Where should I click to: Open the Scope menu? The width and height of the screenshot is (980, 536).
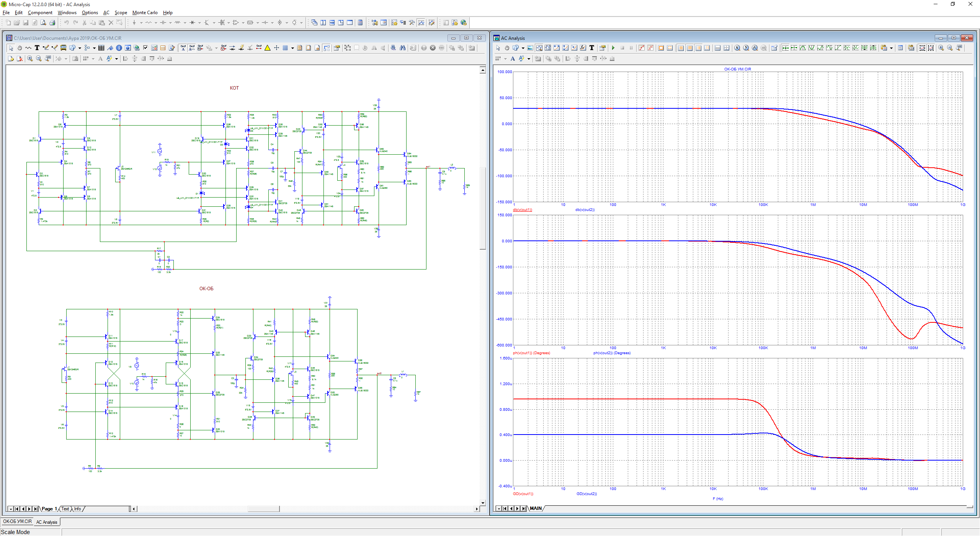pos(121,13)
